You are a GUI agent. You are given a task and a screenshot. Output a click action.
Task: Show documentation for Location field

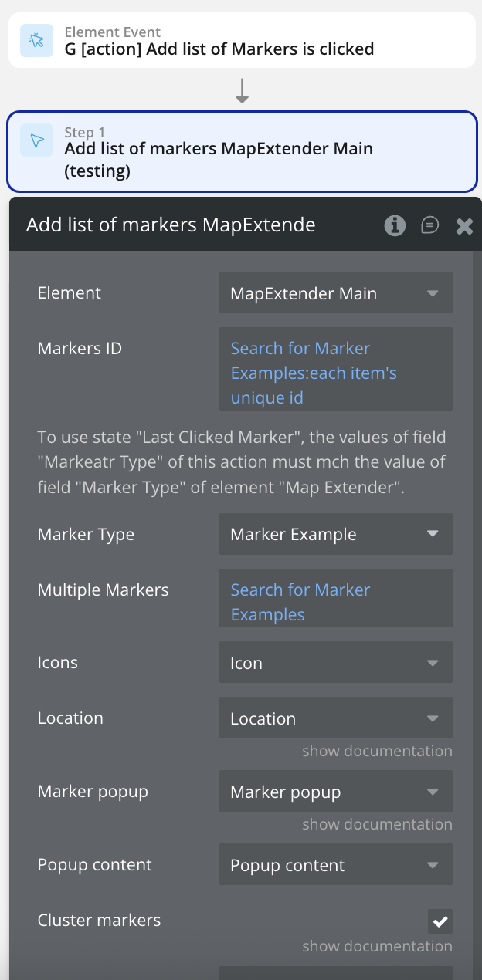(377, 751)
